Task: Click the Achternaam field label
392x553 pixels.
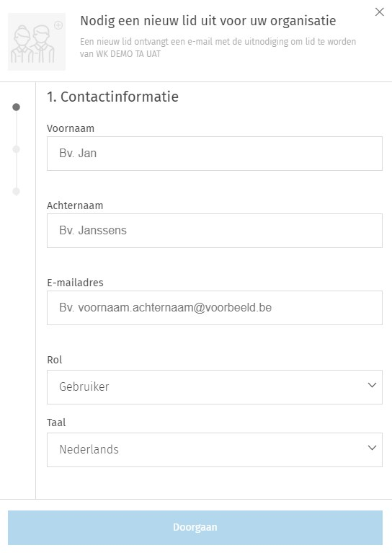Action: pyautogui.click(x=75, y=205)
